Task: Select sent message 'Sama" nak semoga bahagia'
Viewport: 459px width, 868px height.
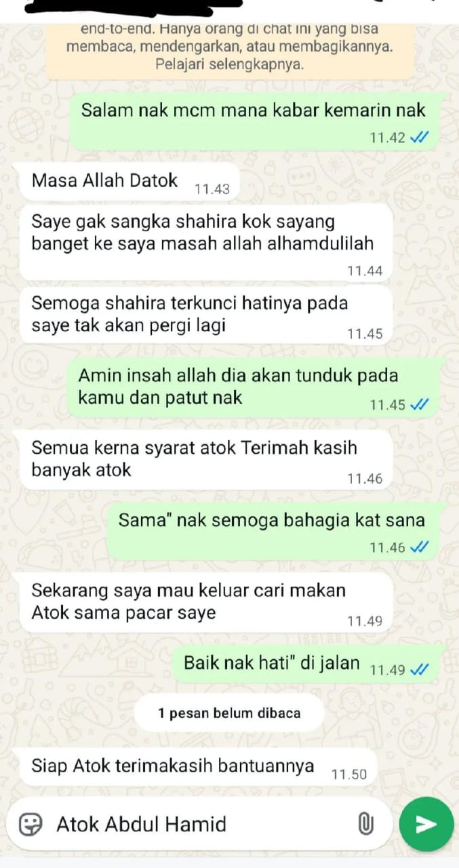Action: (x=276, y=532)
